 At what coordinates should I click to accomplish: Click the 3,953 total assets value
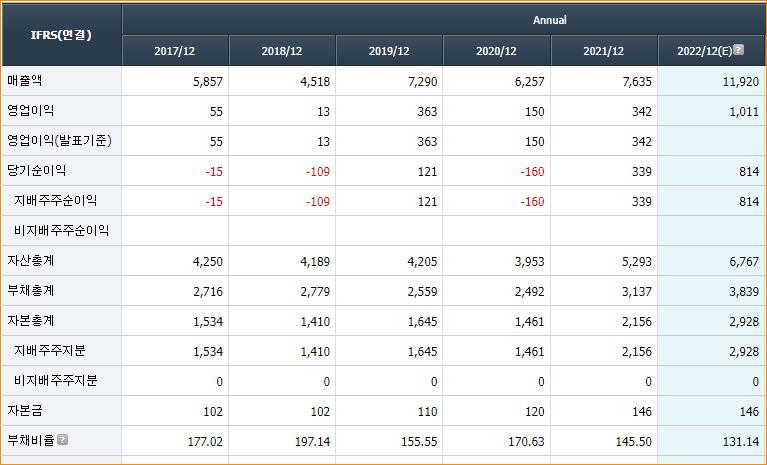coord(529,262)
